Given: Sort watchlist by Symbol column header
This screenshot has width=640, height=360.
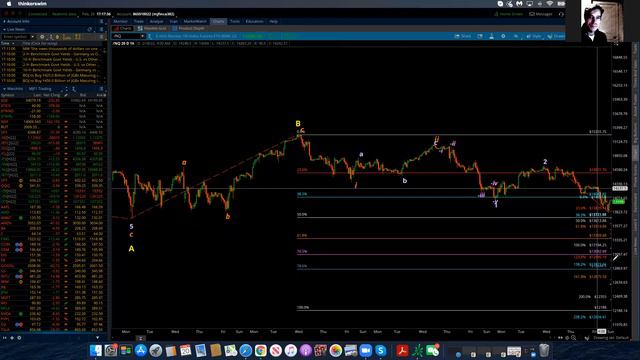Looking at the screenshot, I should click(8, 95).
